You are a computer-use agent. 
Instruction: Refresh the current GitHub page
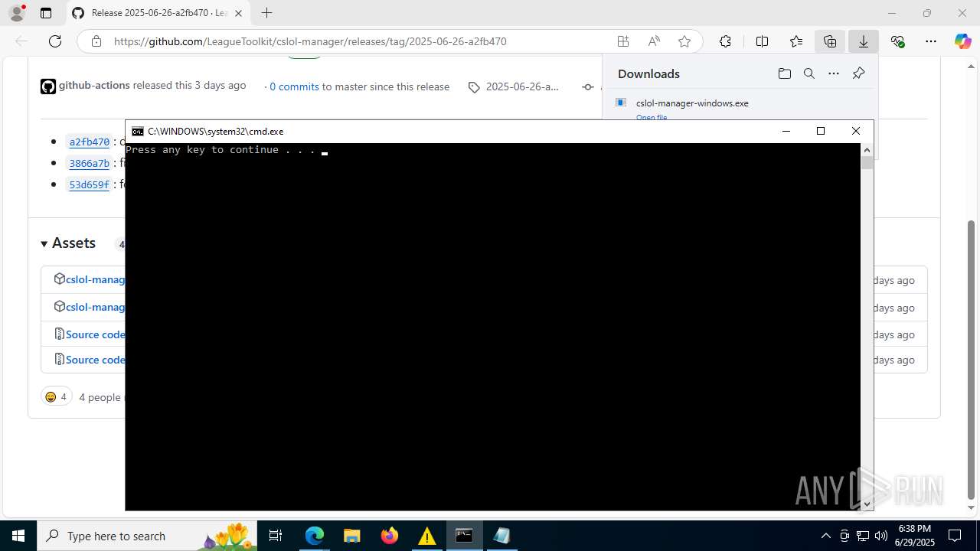point(55,41)
